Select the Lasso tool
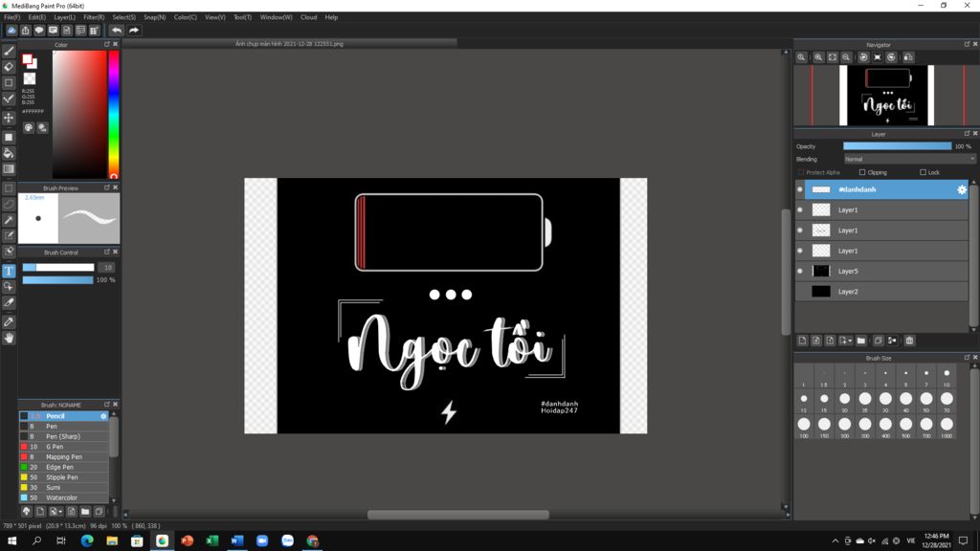The width and height of the screenshot is (980, 551). [x=9, y=204]
